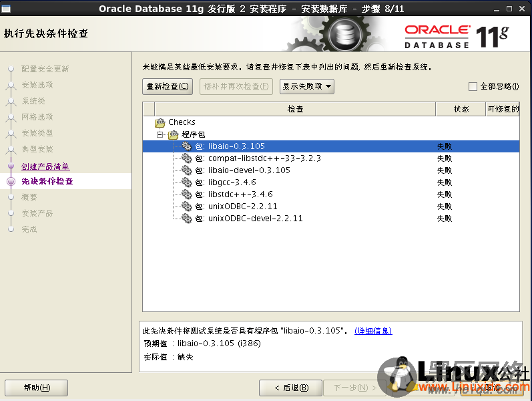
Task: Click the gear icon beside libstdc++-3.4.6
Action: [186, 194]
